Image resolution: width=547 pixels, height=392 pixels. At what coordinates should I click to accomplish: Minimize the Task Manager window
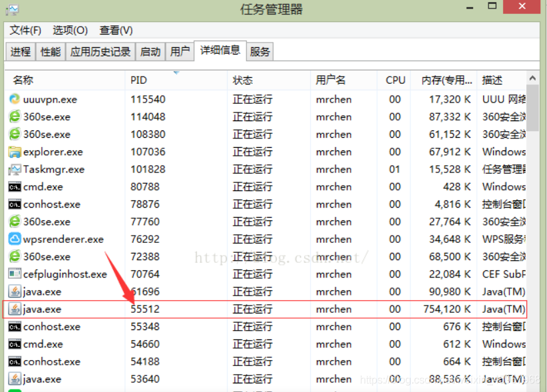(x=470, y=7)
